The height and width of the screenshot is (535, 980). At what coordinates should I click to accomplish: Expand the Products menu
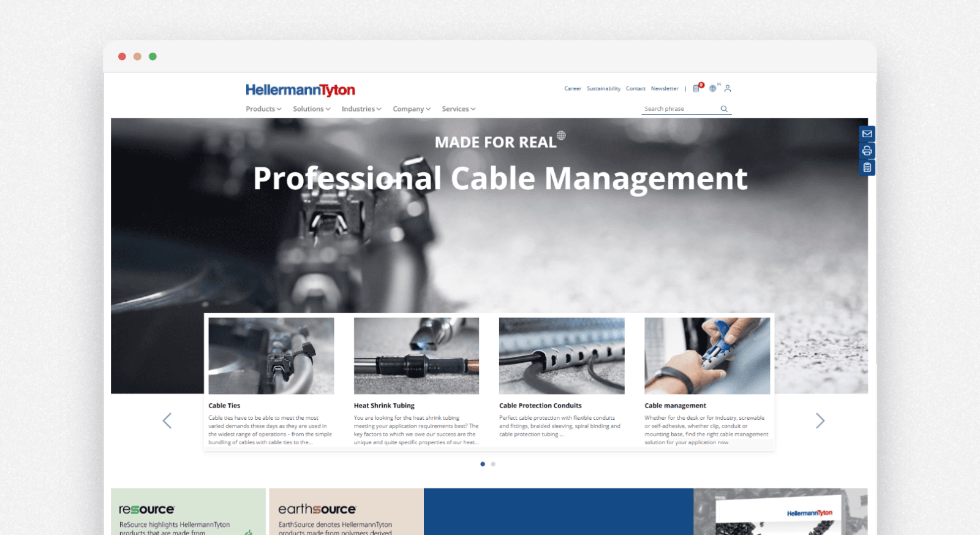point(263,108)
